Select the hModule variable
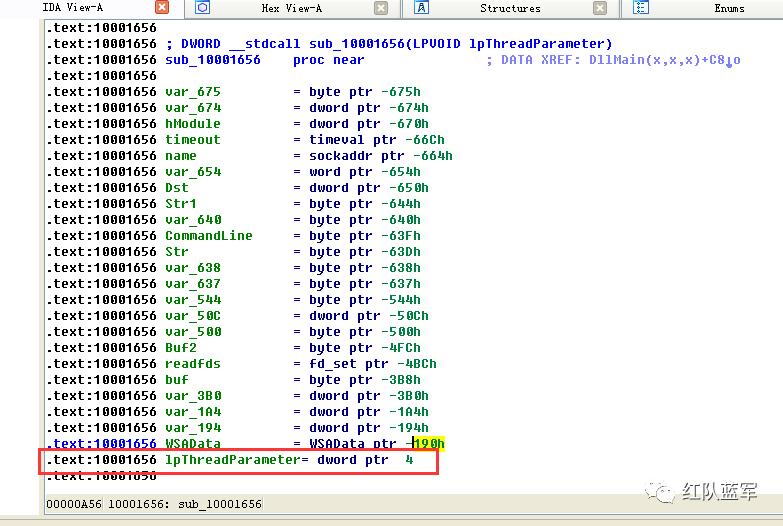The height and width of the screenshot is (526, 783). click(x=193, y=124)
